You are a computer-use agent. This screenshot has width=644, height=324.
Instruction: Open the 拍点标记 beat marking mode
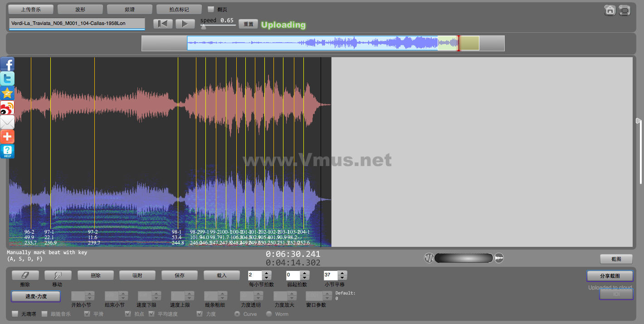coord(179,9)
